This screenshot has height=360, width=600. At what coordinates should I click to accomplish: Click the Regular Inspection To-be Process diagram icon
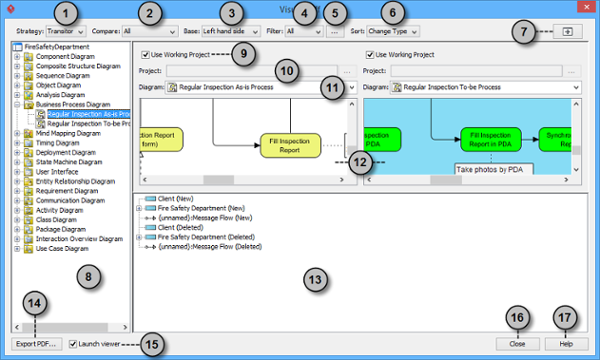pos(41,124)
